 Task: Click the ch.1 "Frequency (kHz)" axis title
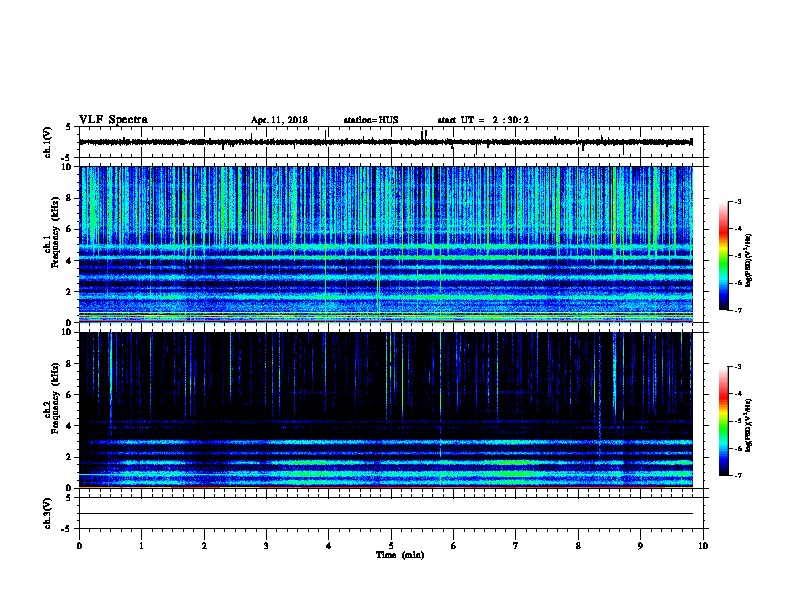pyautogui.click(x=55, y=232)
